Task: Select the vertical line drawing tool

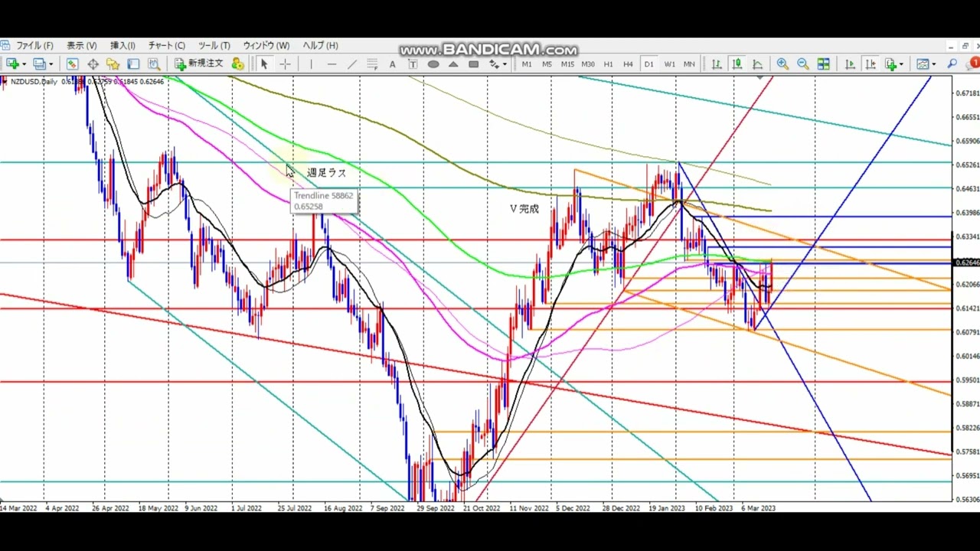Action: coord(312,64)
